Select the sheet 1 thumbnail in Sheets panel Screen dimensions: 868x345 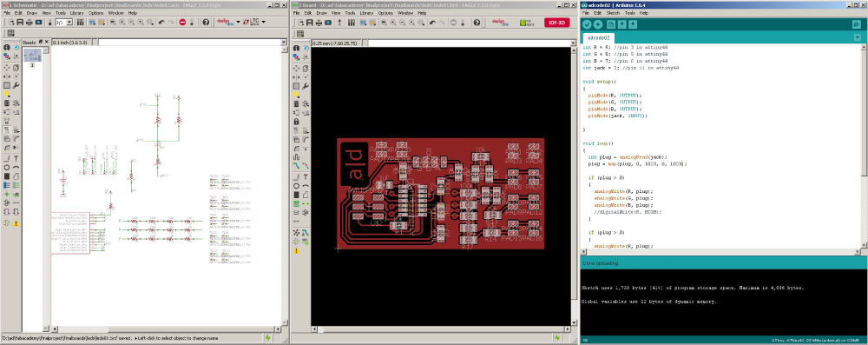(32, 56)
